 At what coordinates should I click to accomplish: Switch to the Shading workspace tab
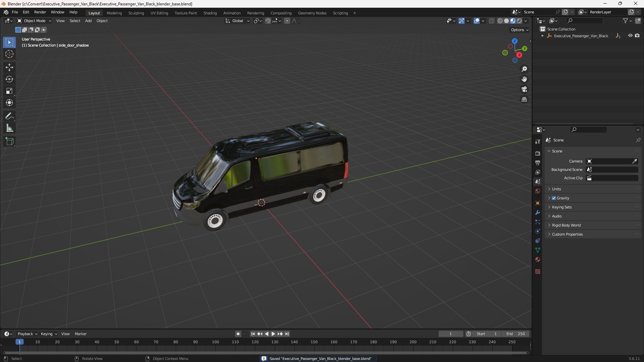(x=210, y=13)
